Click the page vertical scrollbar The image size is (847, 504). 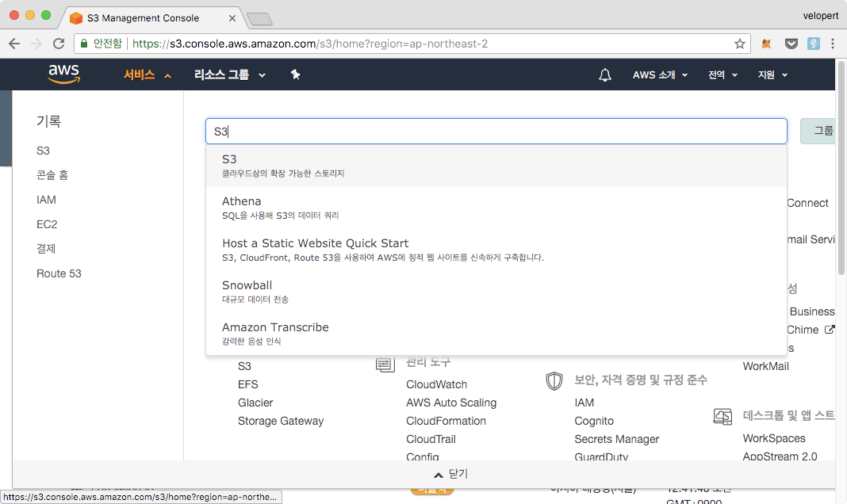click(841, 168)
